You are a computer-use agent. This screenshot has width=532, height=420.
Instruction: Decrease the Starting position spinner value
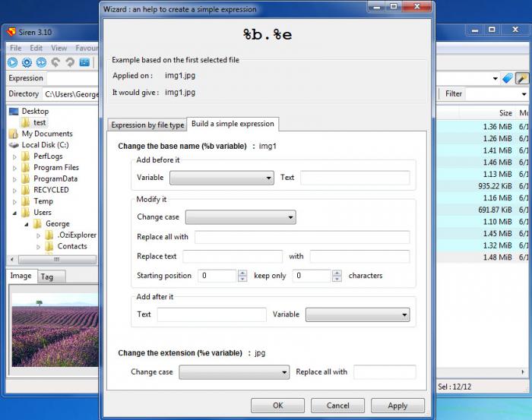242,279
